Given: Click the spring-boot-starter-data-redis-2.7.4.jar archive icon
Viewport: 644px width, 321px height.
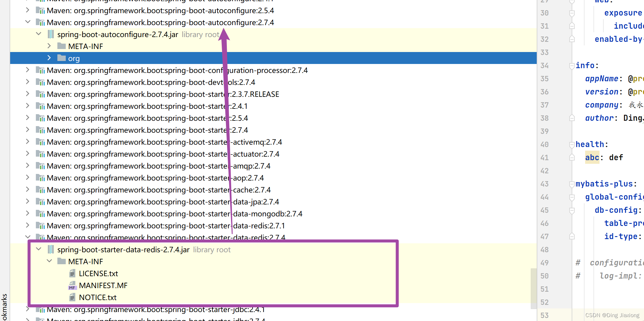Looking at the screenshot, I should pyautogui.click(x=51, y=250).
